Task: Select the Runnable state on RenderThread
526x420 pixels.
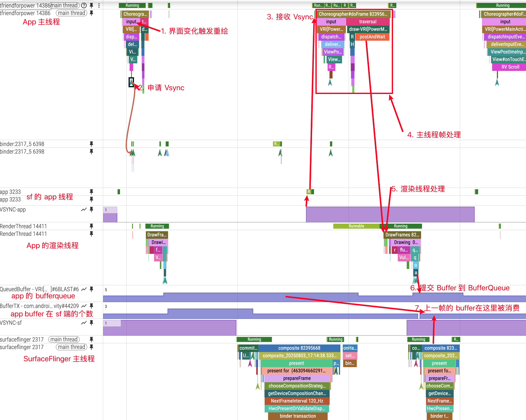Action: [356, 226]
